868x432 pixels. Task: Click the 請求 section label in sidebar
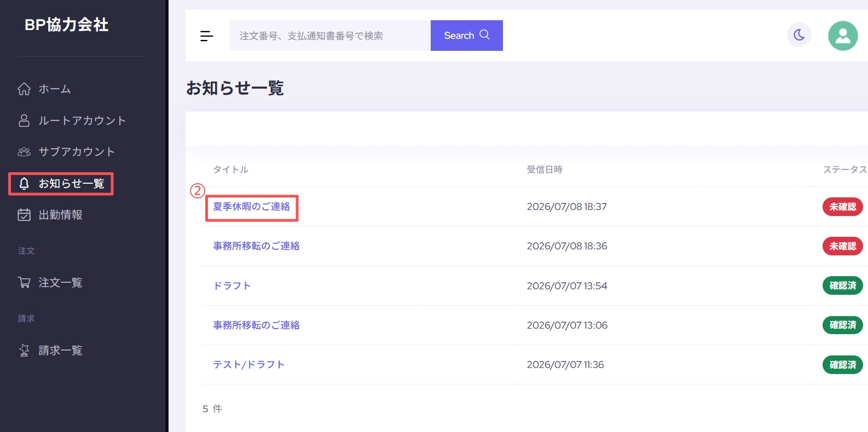pyautogui.click(x=26, y=318)
